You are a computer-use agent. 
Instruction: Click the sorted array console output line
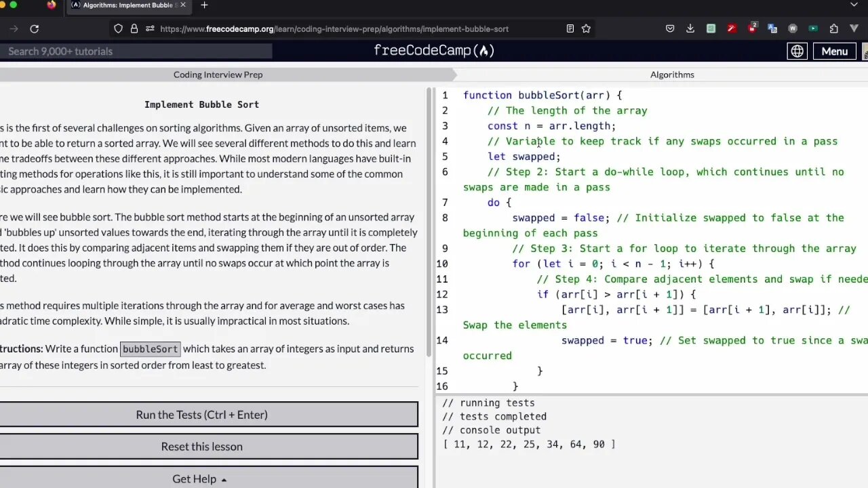529,445
